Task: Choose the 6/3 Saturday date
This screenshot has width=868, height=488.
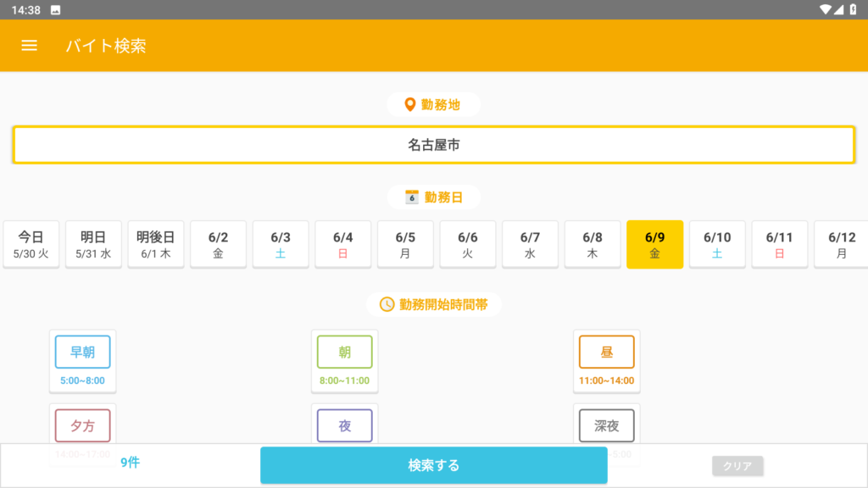Action: pyautogui.click(x=281, y=244)
